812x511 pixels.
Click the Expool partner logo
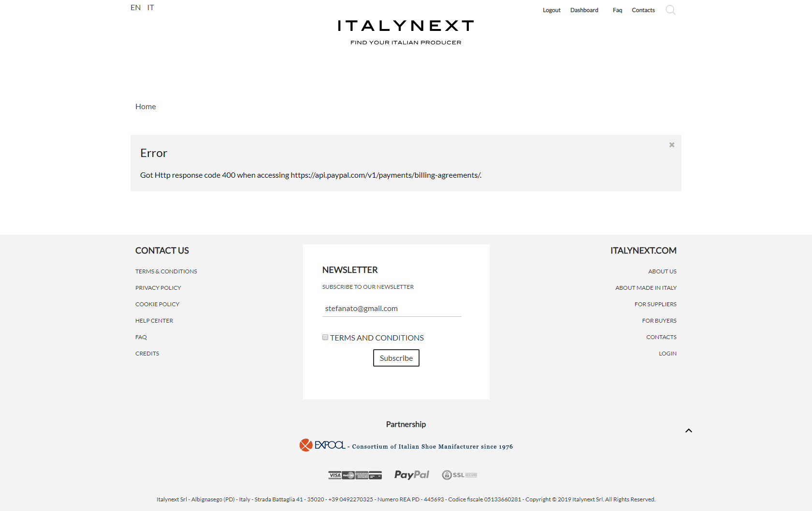tap(322, 445)
